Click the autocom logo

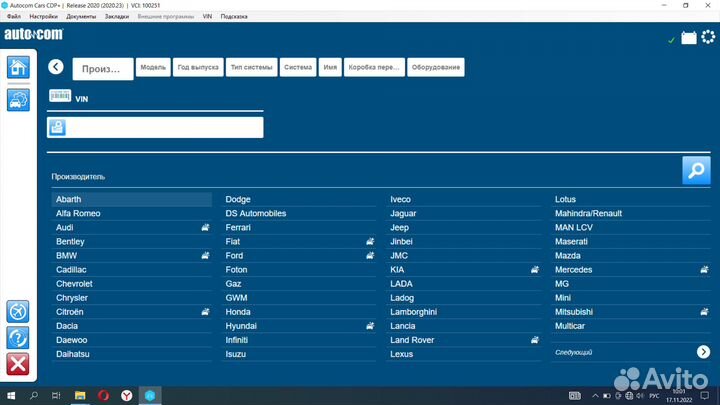34,34
